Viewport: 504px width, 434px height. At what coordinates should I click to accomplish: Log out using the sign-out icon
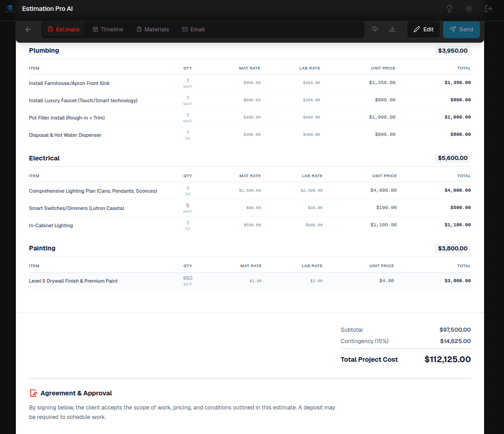point(488,9)
